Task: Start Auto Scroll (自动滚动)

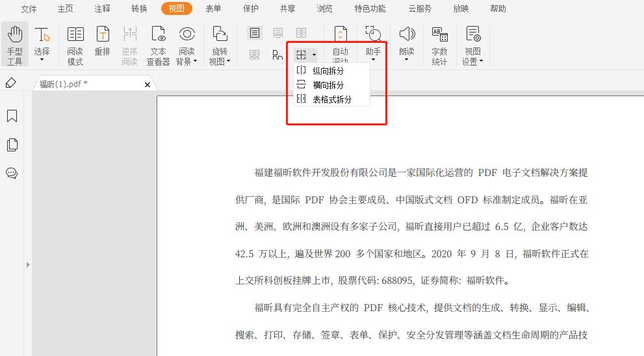Action: [341, 43]
